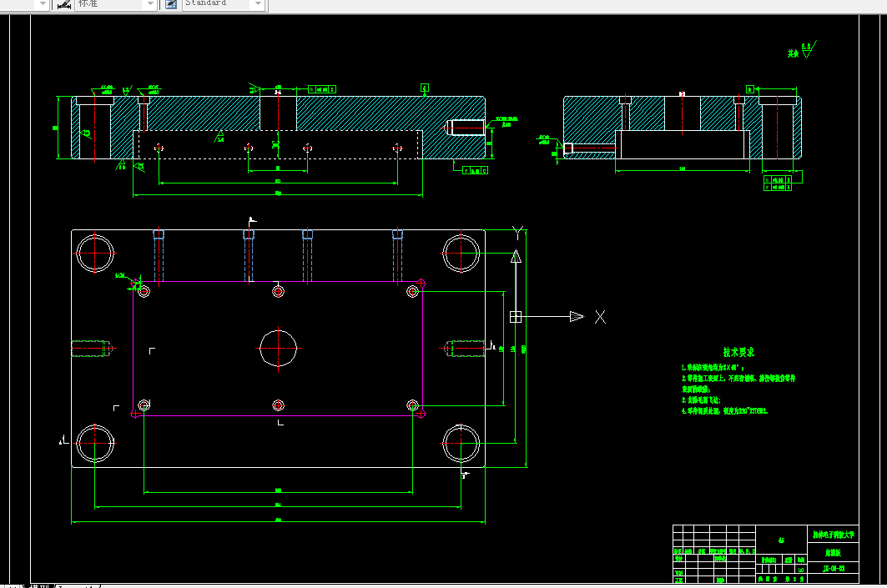Click the Dimension Style manager icon
887x588 pixels.
[x=64, y=4]
